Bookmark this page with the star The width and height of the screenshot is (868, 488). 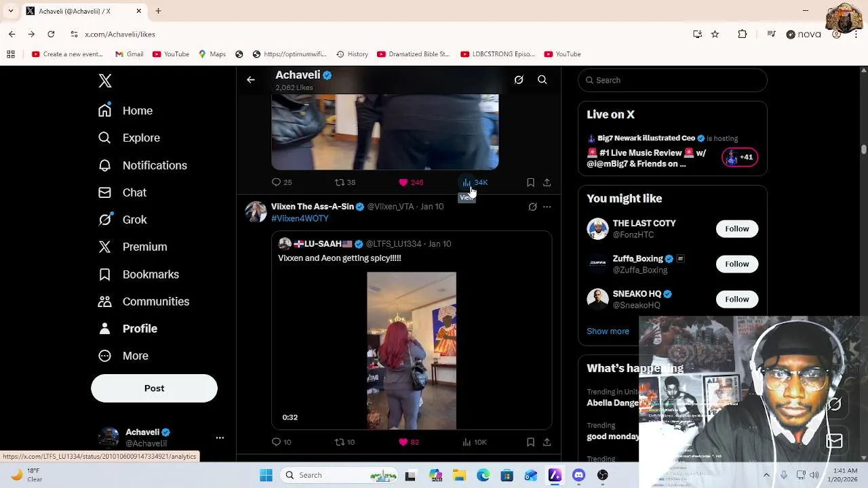[x=715, y=34]
